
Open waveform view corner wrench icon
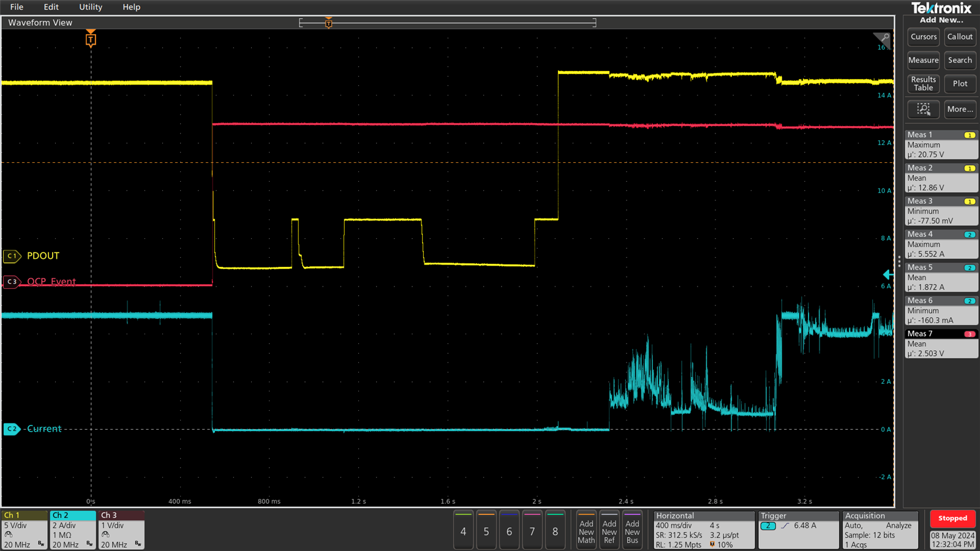(882, 38)
